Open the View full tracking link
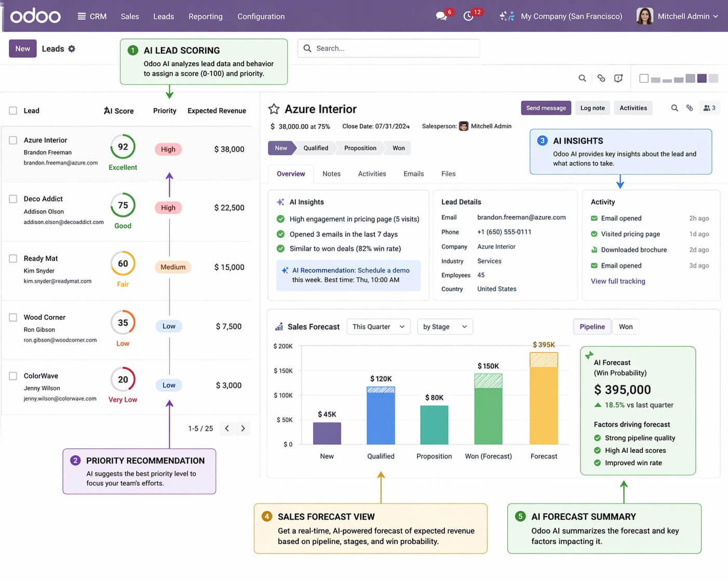Image resolution: width=728 pixels, height=582 pixels. coord(618,281)
